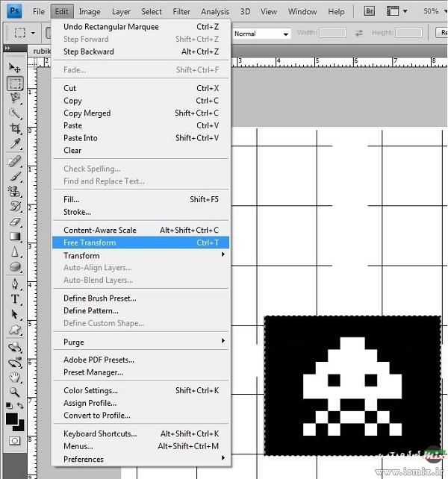Open the marquee tool preset picker arrow
Image resolution: width=448 pixels, height=479 pixels.
click(33, 33)
